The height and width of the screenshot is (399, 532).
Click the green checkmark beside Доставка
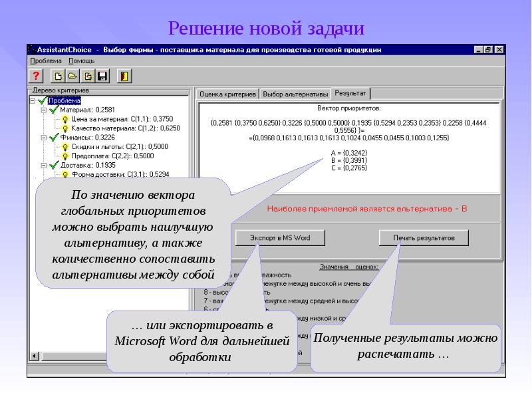click(54, 165)
